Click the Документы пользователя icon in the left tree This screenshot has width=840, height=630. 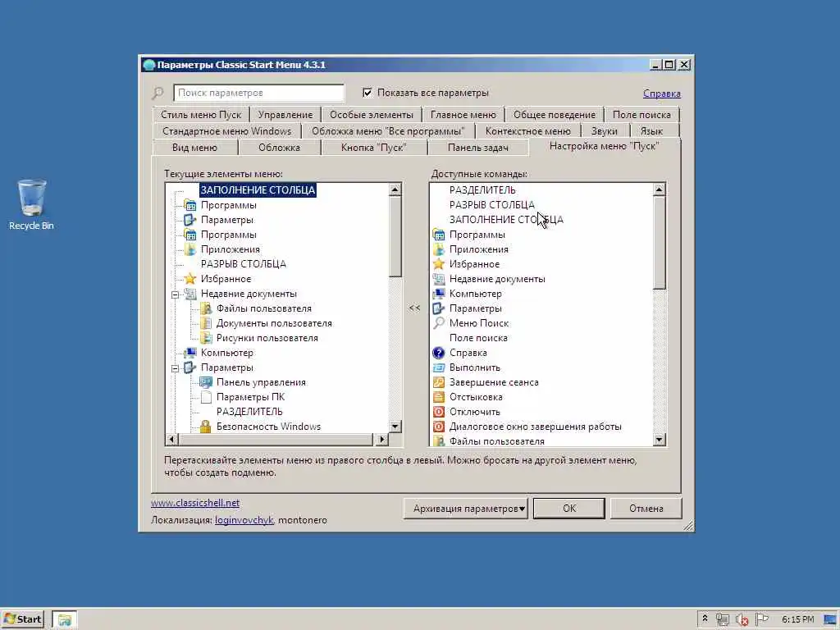pyautogui.click(x=206, y=323)
